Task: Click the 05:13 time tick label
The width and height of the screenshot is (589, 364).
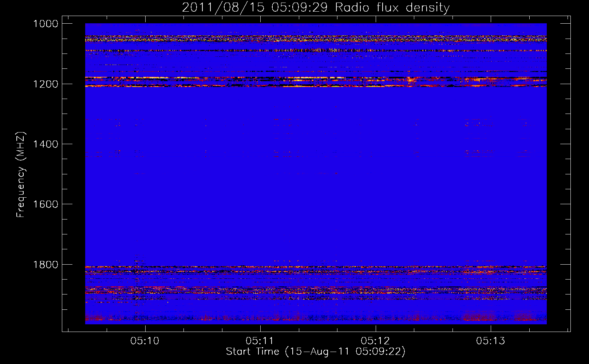Action: [x=491, y=341]
